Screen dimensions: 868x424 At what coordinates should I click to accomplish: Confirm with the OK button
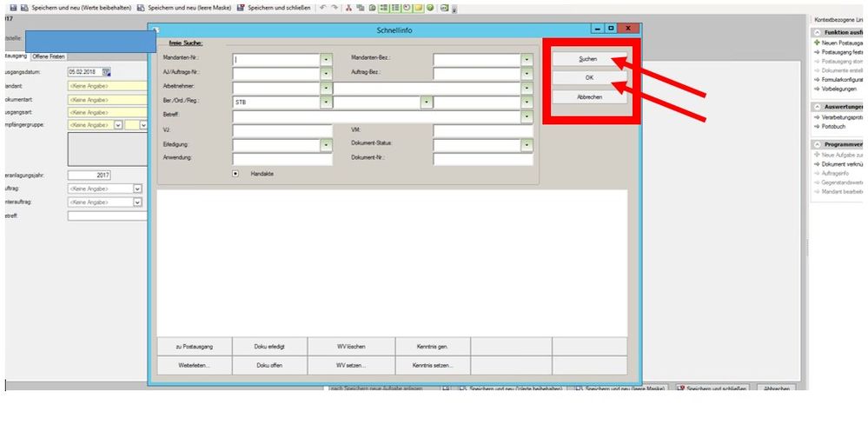[x=589, y=78]
